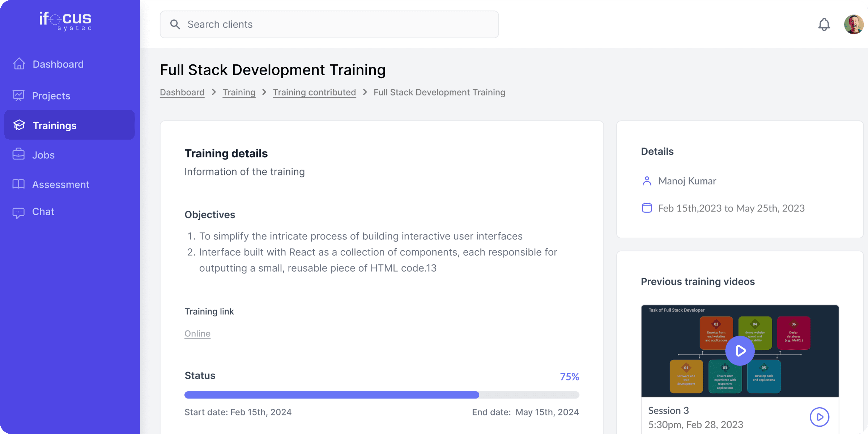This screenshot has height=434, width=868.
Task: Click the Search clients input field
Action: coord(329,24)
